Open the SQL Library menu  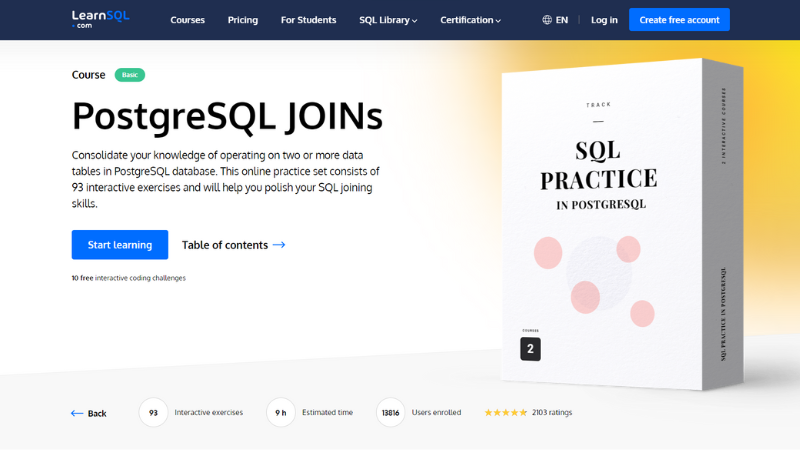pyautogui.click(x=388, y=20)
